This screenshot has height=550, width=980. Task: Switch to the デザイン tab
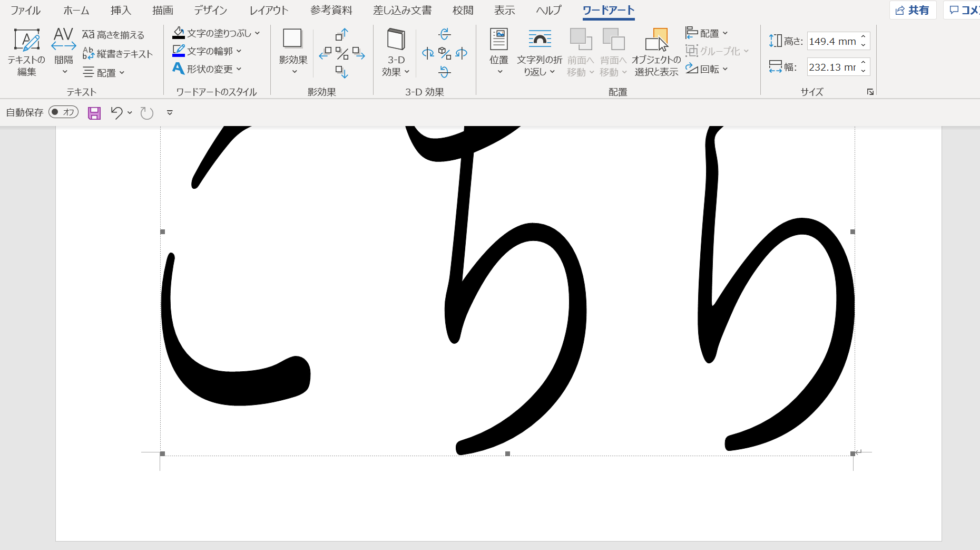[210, 10]
